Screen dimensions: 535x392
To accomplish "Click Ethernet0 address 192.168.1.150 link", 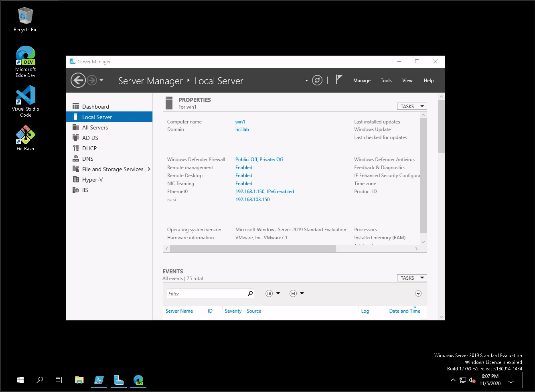I will tap(265, 192).
